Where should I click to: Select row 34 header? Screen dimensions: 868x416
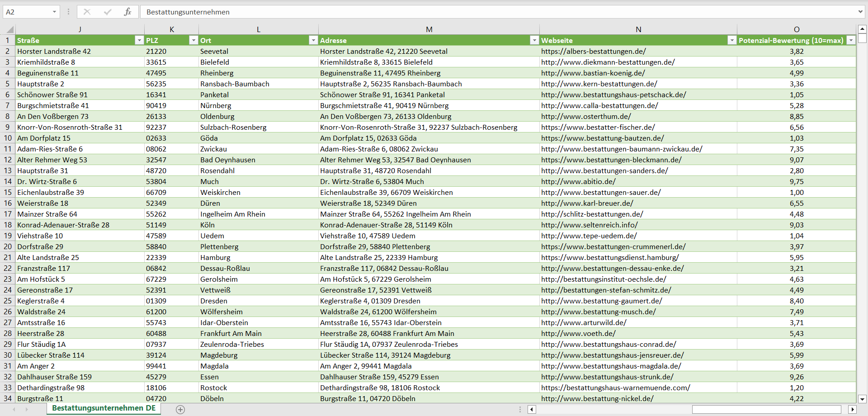tap(8, 398)
